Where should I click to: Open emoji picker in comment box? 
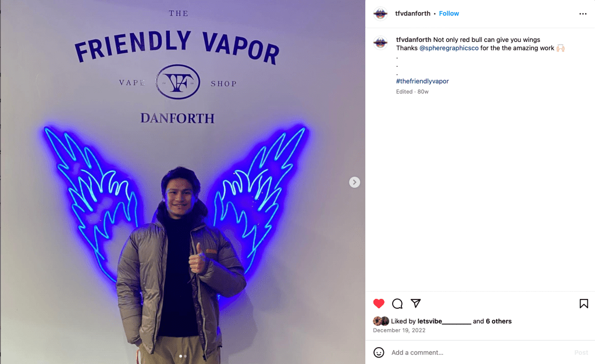coord(379,352)
